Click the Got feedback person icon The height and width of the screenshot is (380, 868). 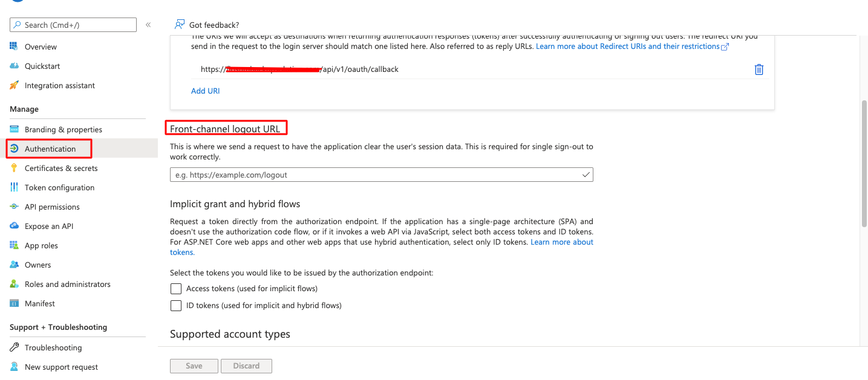(179, 25)
